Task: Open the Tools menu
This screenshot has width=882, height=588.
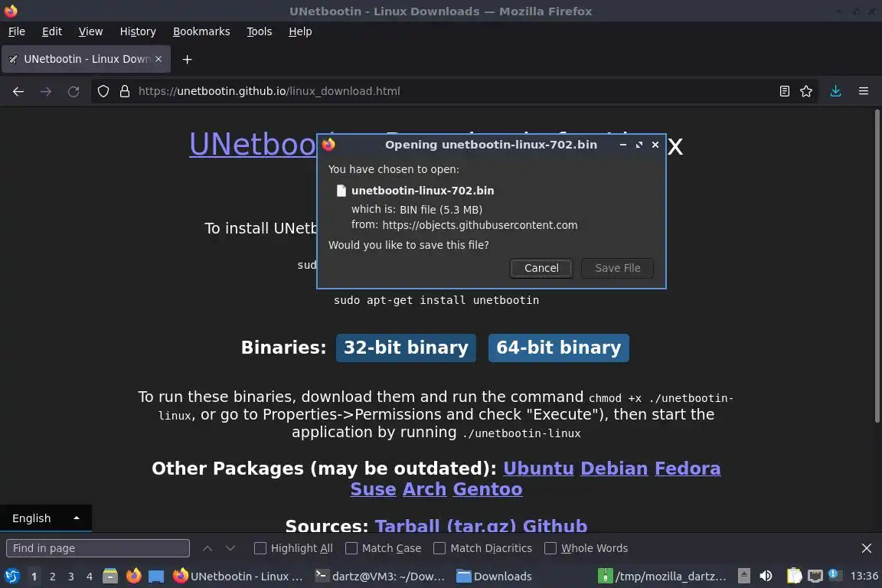Action: pos(260,31)
